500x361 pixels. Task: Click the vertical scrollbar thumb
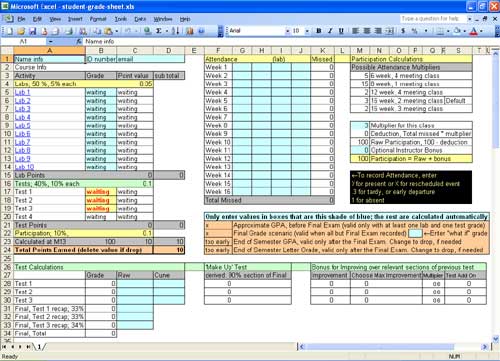click(495, 102)
